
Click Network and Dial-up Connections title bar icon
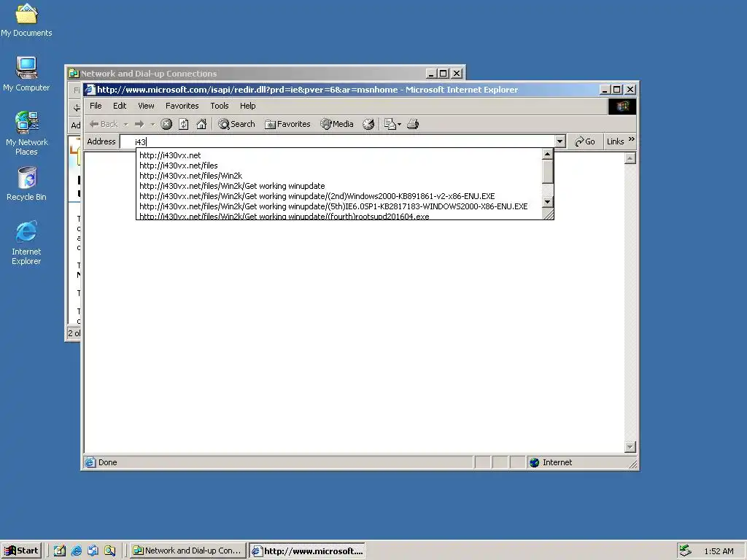click(74, 74)
